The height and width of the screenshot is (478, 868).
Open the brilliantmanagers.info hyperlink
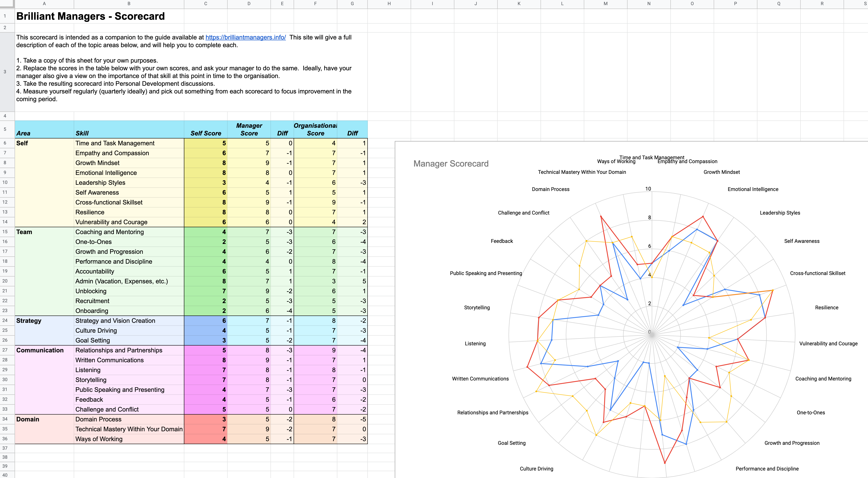(246, 38)
